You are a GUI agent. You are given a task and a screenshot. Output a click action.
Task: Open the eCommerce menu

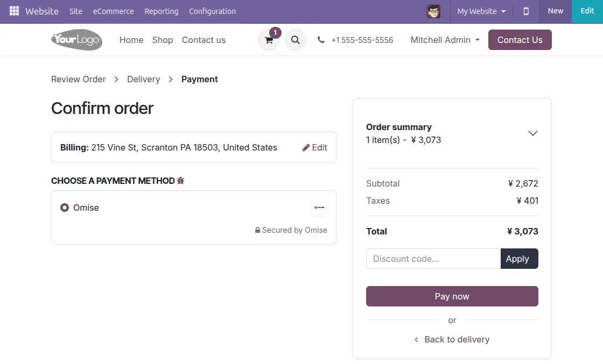pyautogui.click(x=113, y=11)
